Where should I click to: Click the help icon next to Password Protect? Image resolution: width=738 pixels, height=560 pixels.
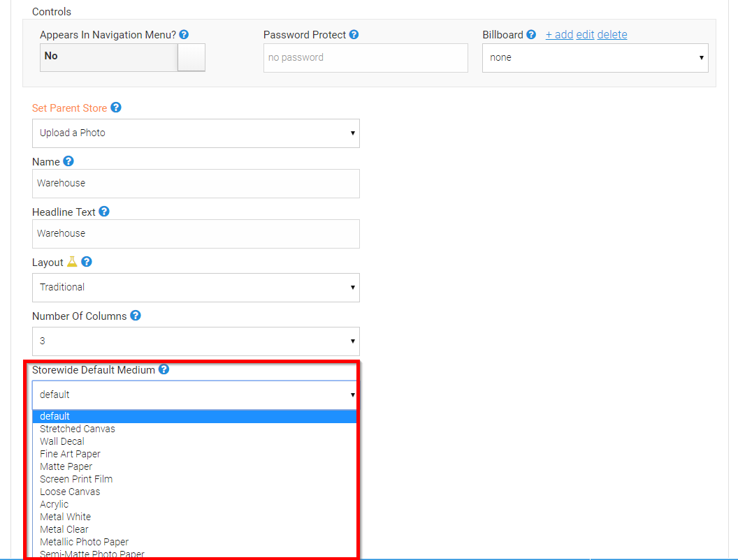click(x=354, y=34)
